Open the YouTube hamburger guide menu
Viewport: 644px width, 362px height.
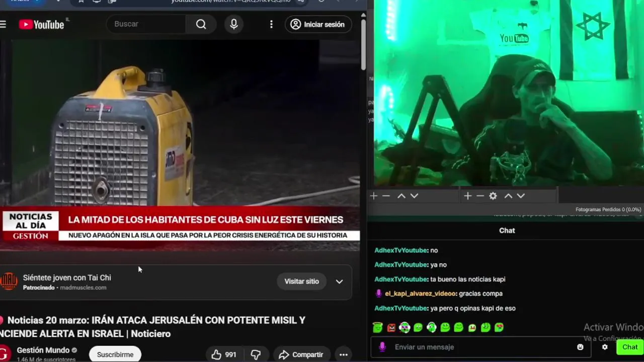coord(3,24)
